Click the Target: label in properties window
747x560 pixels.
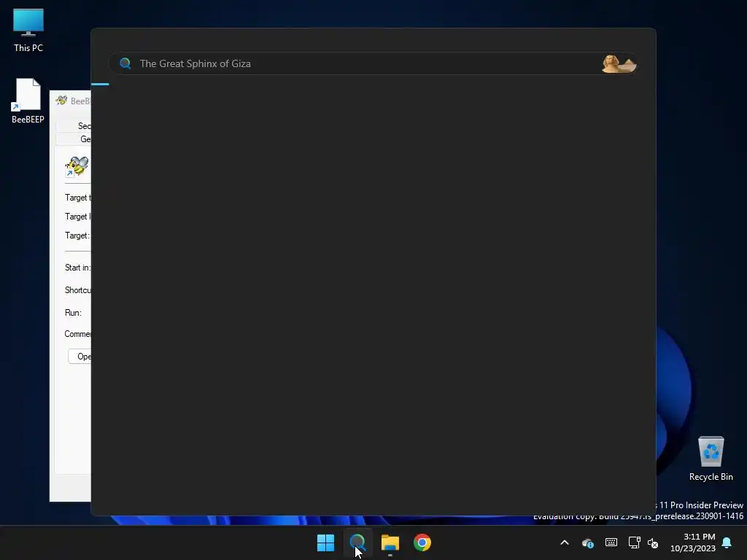(77, 236)
